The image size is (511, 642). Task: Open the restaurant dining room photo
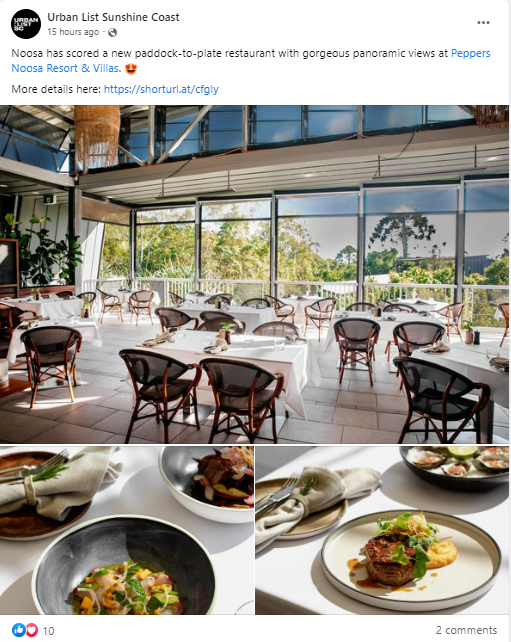(254, 274)
